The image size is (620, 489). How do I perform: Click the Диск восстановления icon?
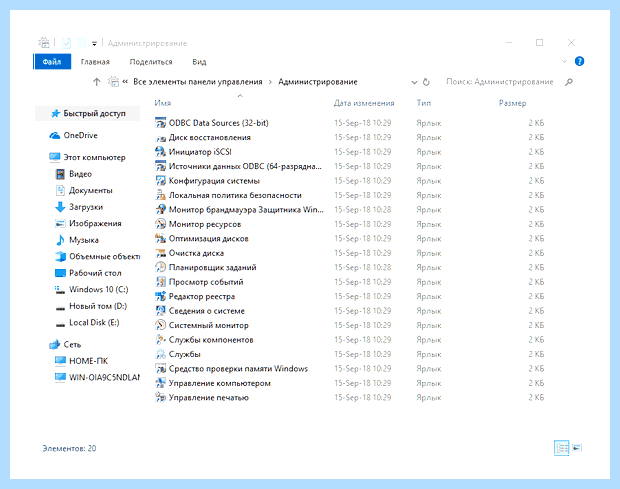160,138
